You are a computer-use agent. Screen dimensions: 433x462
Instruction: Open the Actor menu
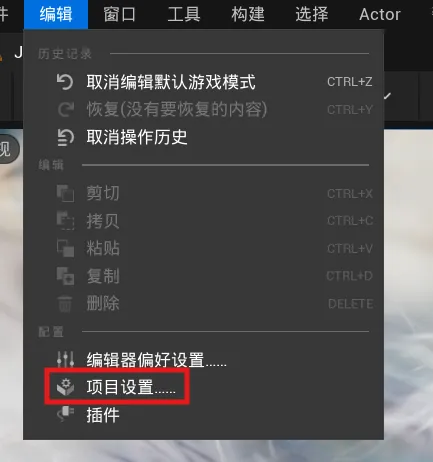380,14
